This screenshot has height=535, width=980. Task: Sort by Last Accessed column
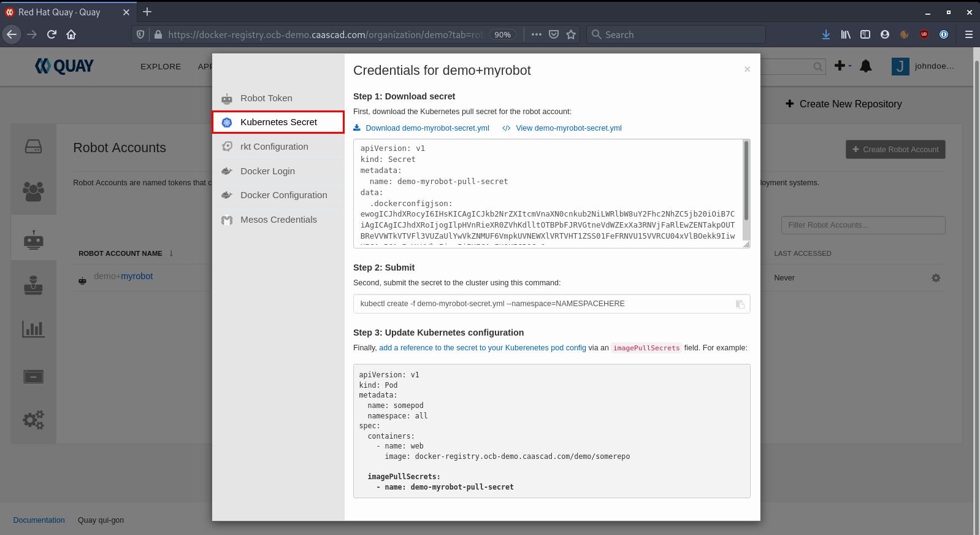tap(802, 253)
